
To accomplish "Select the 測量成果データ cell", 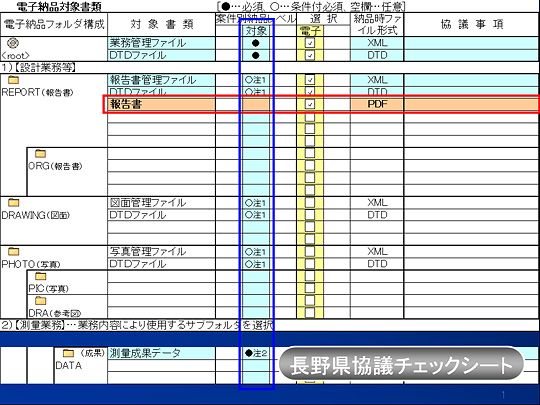I will point(162,353).
